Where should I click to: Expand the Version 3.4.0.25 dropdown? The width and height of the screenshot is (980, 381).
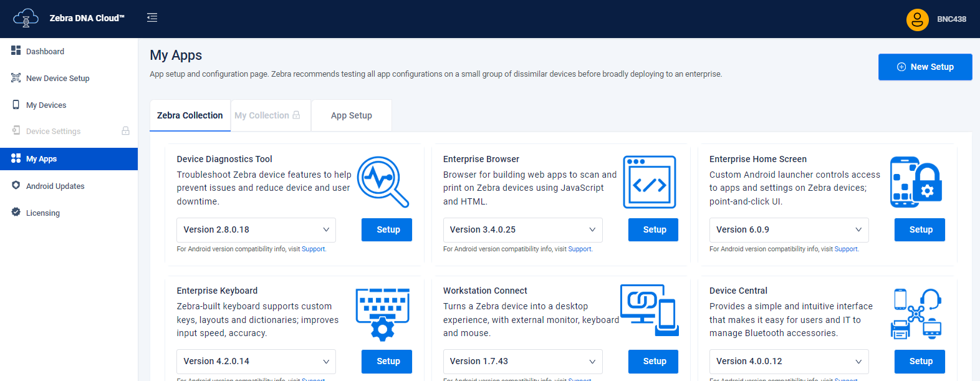(x=522, y=229)
